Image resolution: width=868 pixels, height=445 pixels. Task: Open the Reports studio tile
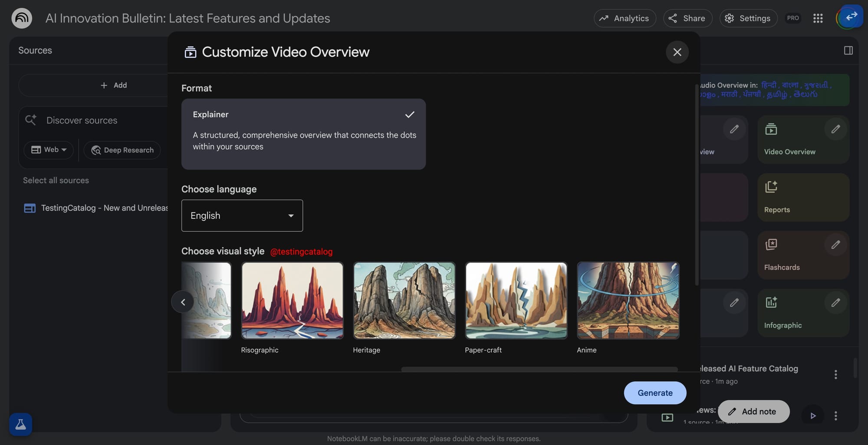point(803,197)
